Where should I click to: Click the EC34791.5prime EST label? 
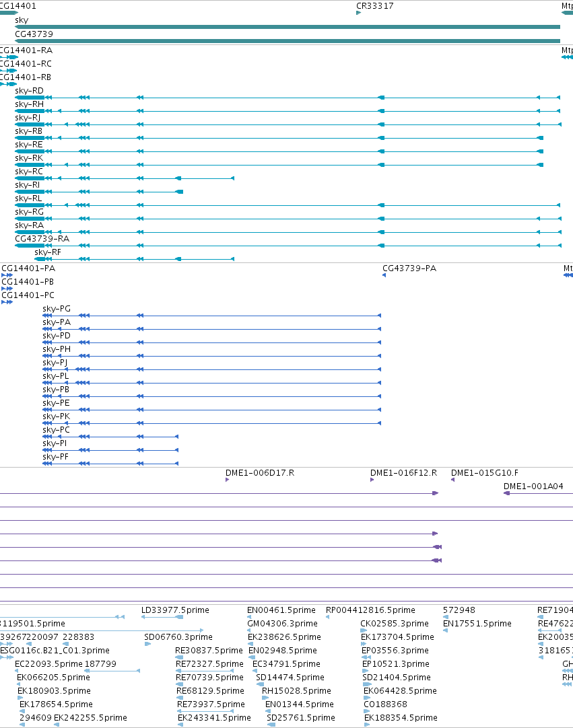[286, 664]
